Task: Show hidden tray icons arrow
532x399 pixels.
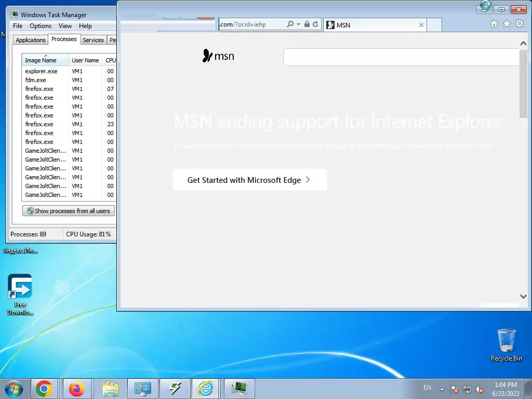Action: coord(442,389)
